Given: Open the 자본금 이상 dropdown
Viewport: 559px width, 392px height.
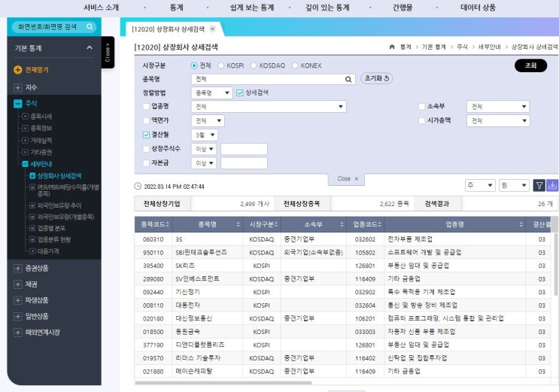Looking at the screenshot, I should [204, 163].
